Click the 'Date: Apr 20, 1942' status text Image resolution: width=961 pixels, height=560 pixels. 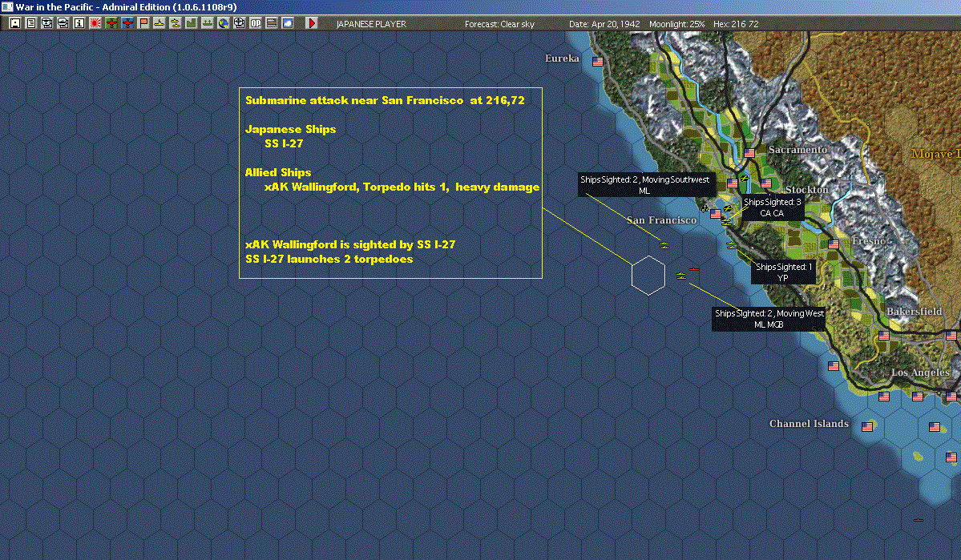[x=604, y=24]
